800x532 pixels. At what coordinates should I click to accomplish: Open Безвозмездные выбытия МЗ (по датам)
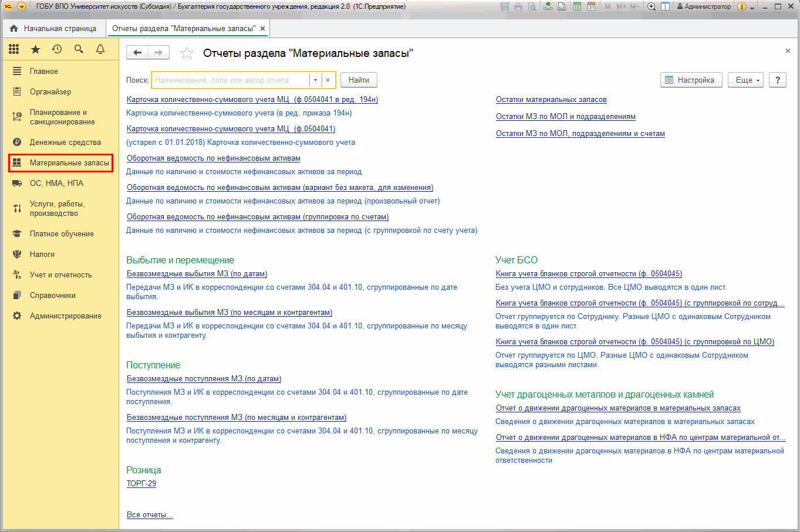(x=197, y=274)
